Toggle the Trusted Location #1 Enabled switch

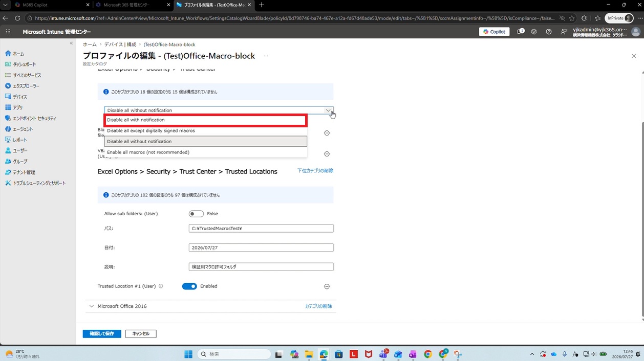coord(189,286)
